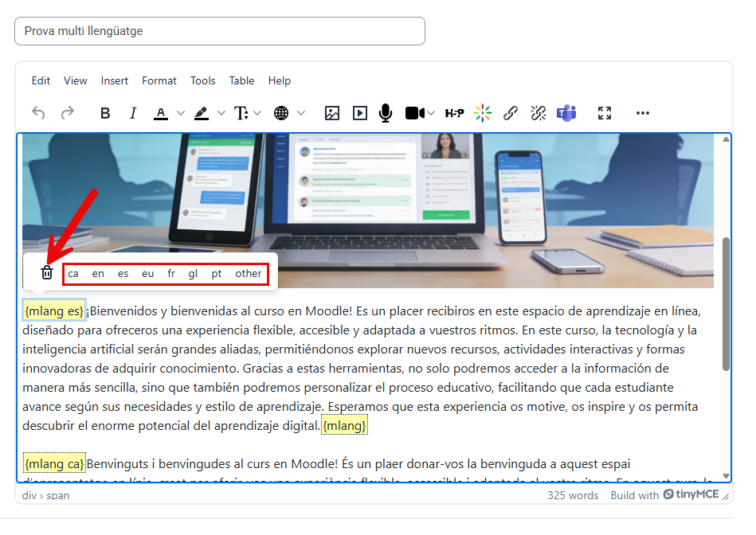Select the other language option

tap(248, 273)
